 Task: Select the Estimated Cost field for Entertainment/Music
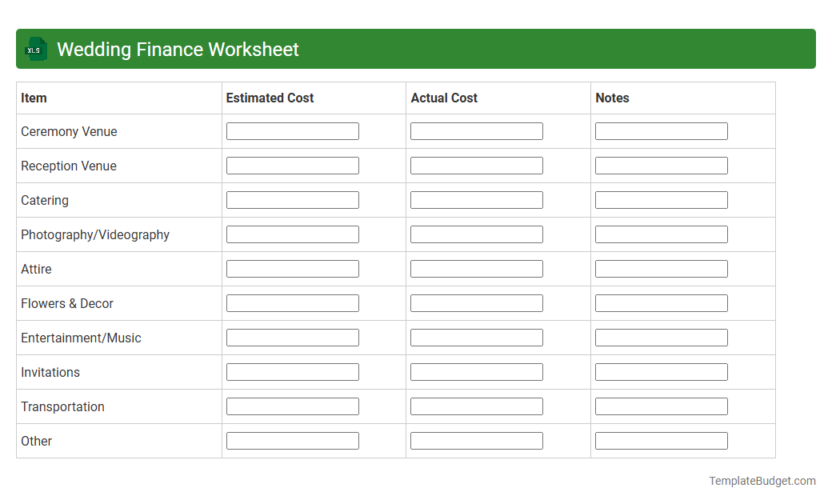click(x=292, y=337)
